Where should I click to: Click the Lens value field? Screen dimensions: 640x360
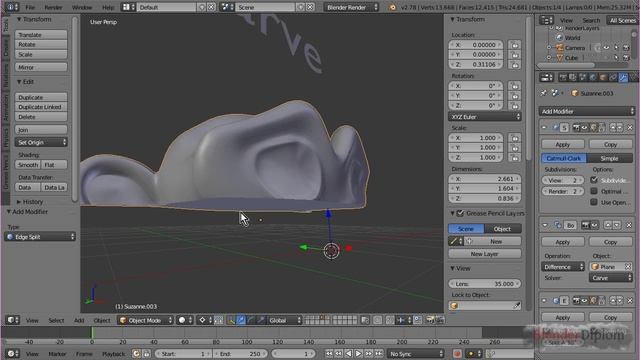(485, 283)
